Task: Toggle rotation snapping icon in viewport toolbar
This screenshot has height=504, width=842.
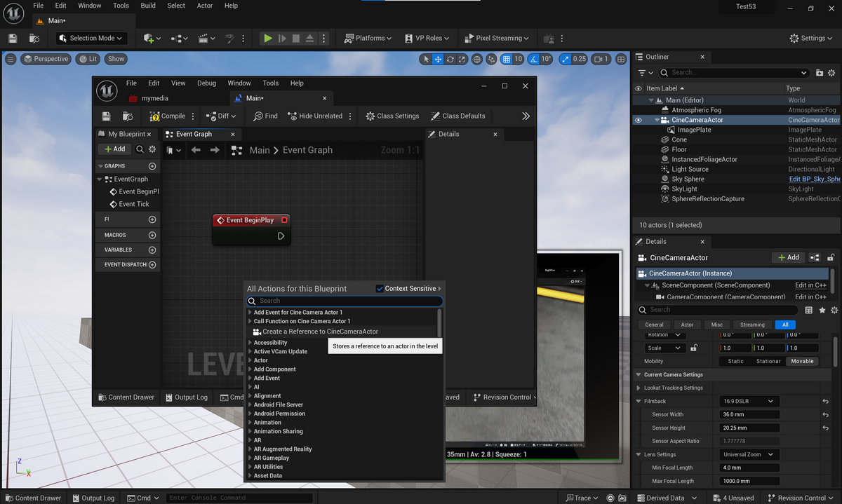Action: click(534, 60)
